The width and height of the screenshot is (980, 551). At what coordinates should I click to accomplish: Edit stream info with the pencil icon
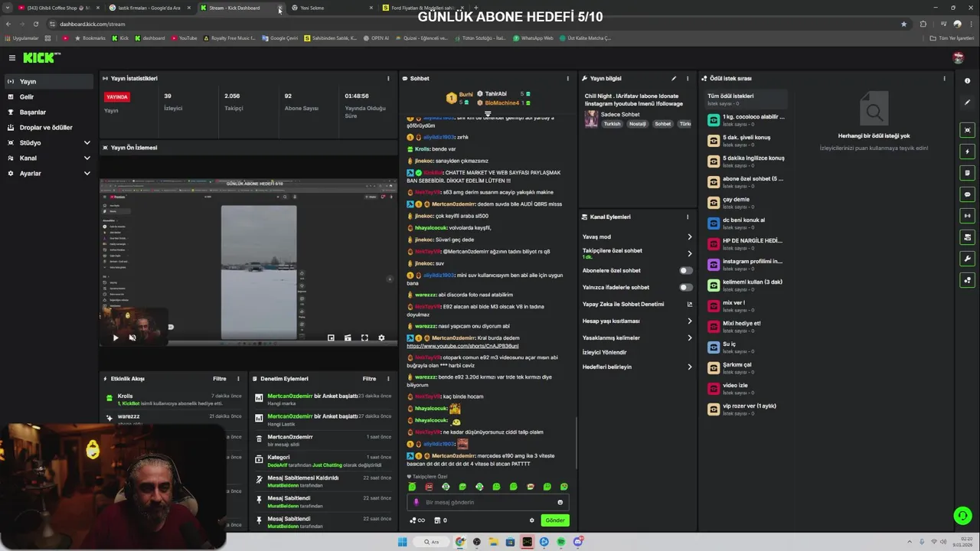tap(674, 78)
